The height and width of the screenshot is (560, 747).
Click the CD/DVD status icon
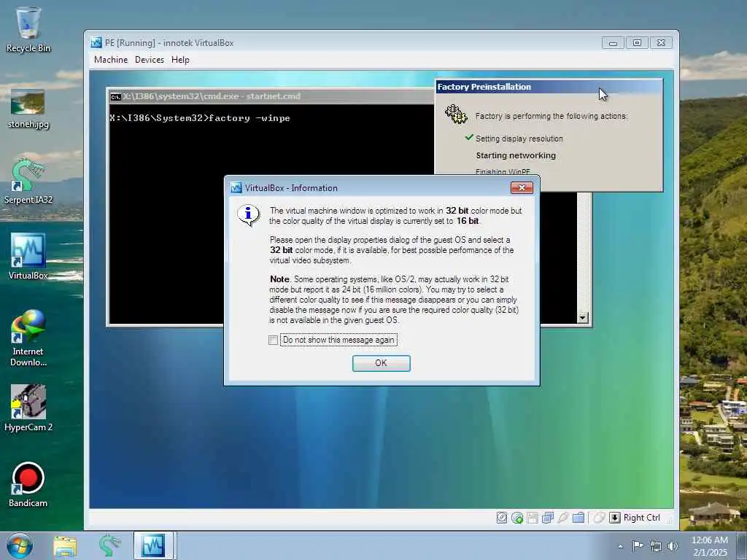tap(517, 518)
